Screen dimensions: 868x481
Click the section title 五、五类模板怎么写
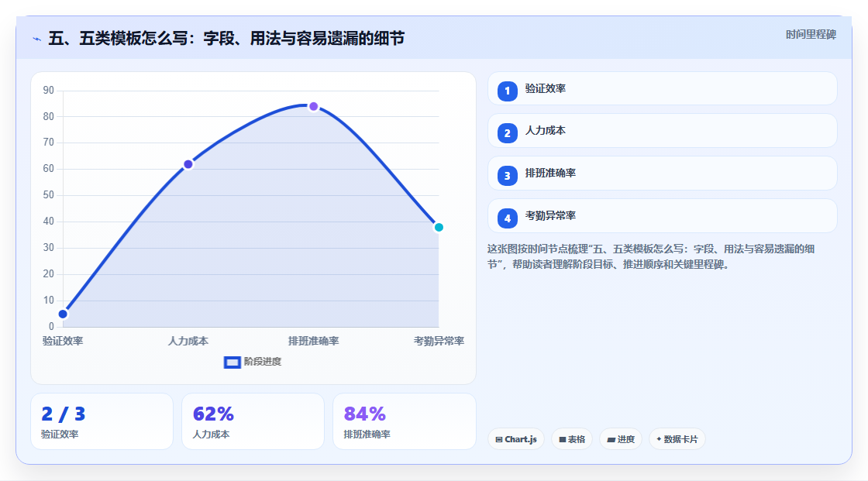pyautogui.click(x=226, y=39)
